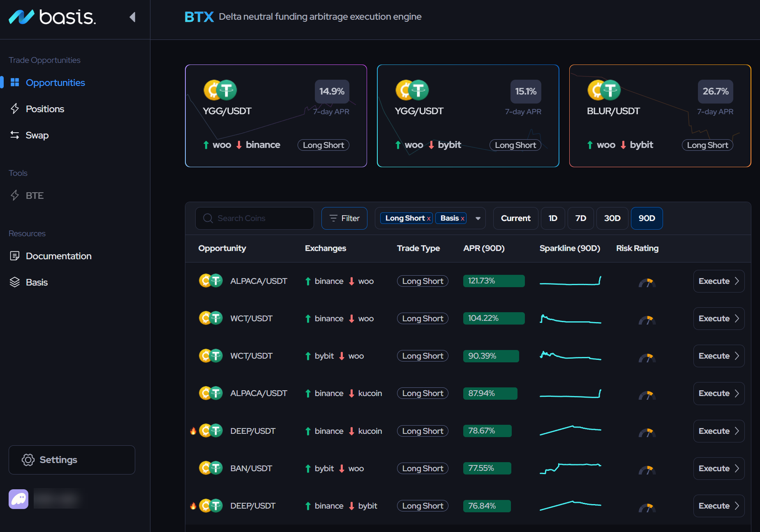Image resolution: width=760 pixels, height=532 pixels.
Task: Select the 90D timeframe
Action: (x=647, y=218)
